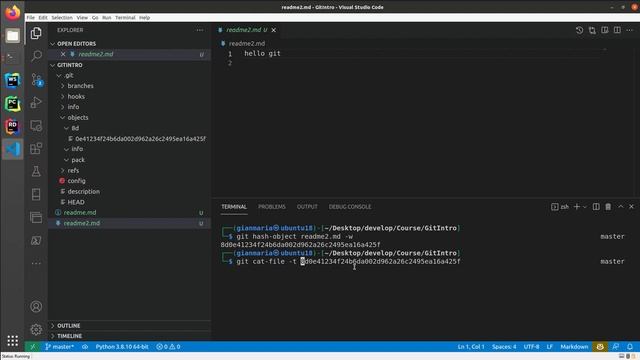640x360 pixels.
Task: Launch Firefox from the Ubuntu dock
Action: click(x=12, y=13)
